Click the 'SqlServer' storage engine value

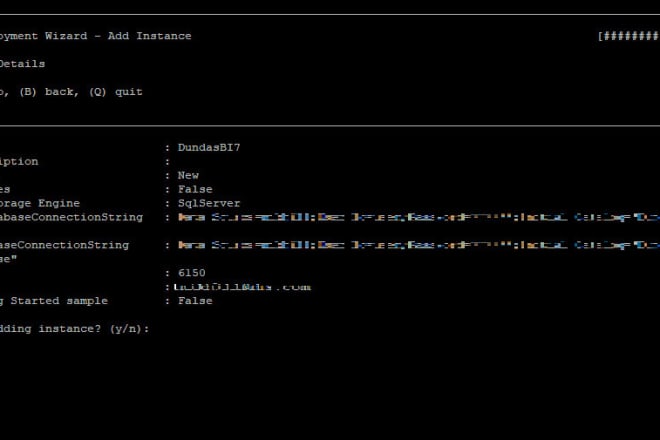pyautogui.click(x=209, y=203)
